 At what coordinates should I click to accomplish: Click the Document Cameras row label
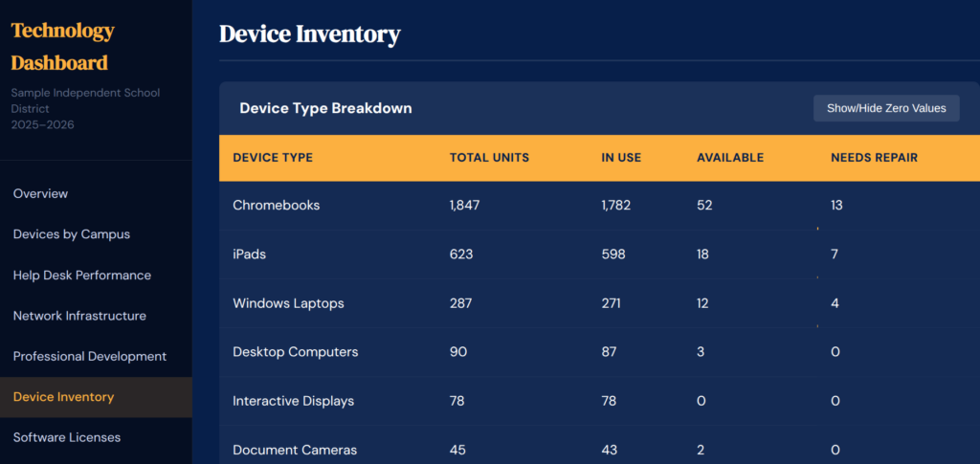(x=295, y=450)
